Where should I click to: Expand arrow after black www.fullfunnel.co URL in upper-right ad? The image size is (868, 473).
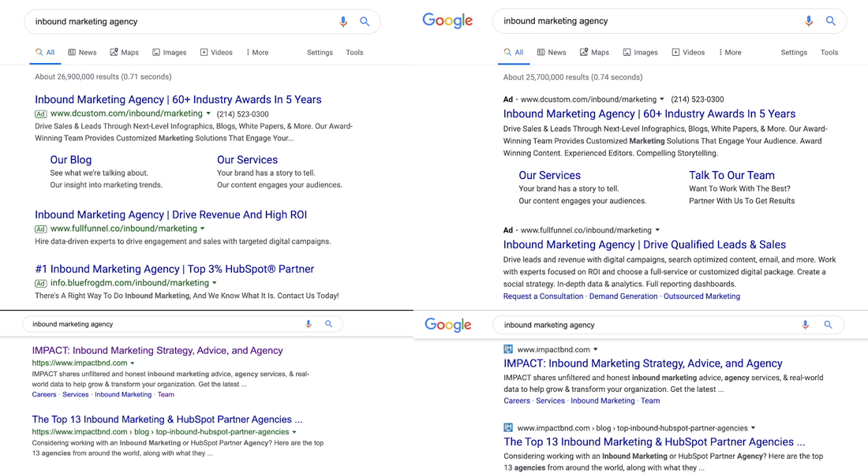coord(657,230)
